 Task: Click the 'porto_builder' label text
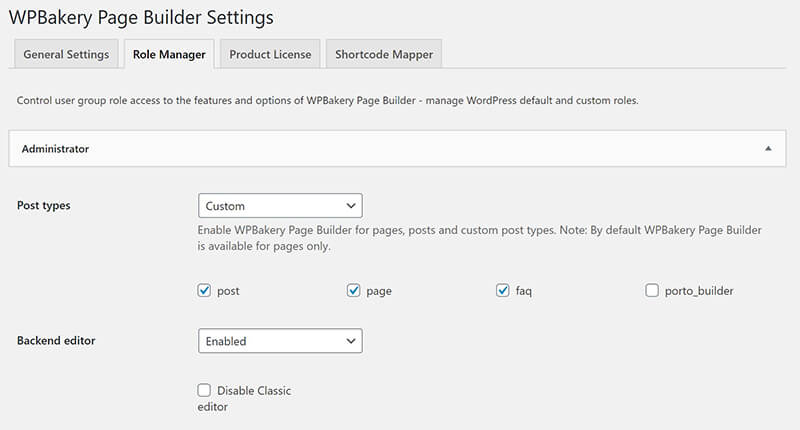pos(699,291)
